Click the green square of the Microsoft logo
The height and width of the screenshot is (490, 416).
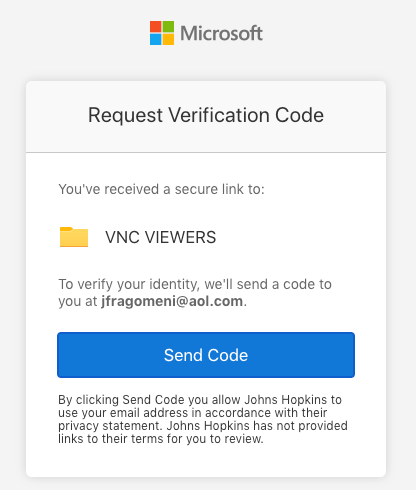coord(168,27)
